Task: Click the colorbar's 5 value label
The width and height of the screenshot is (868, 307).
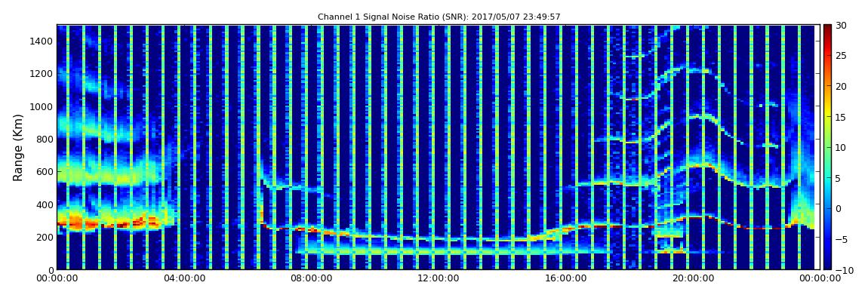Action: (839, 177)
